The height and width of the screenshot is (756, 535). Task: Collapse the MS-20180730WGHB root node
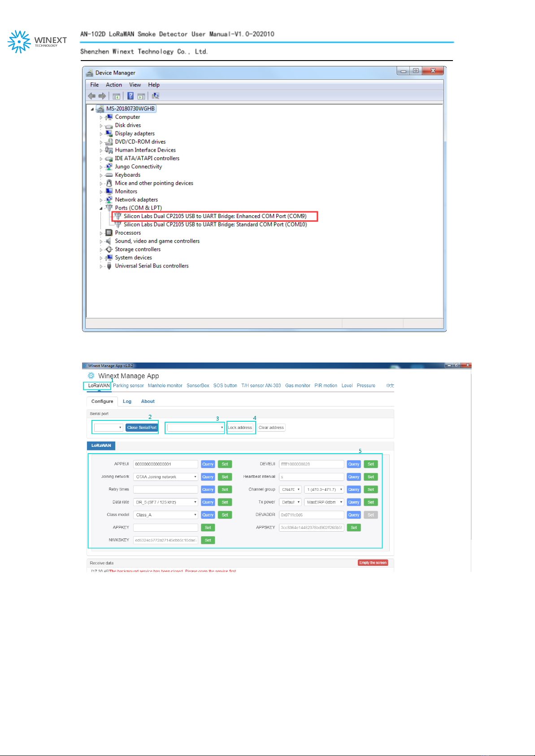coord(92,109)
